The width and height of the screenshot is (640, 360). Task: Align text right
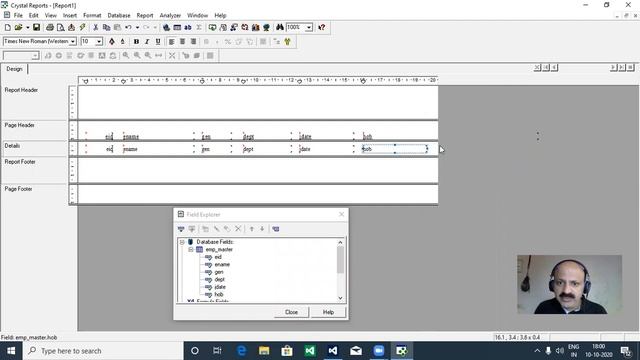[x=193, y=42]
